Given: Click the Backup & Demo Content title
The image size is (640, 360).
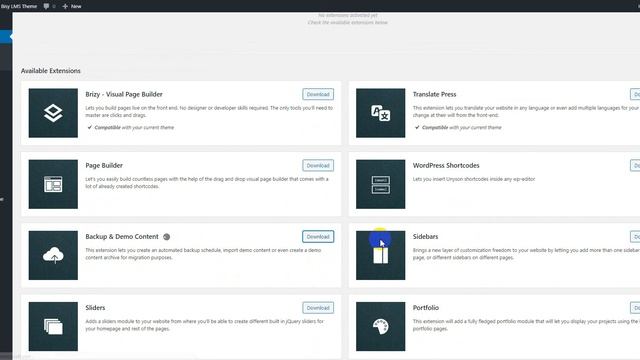Looking at the screenshot, I should [122, 237].
